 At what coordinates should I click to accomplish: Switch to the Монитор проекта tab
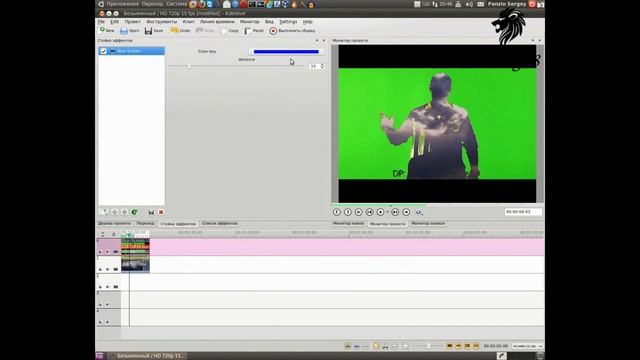pyautogui.click(x=388, y=224)
